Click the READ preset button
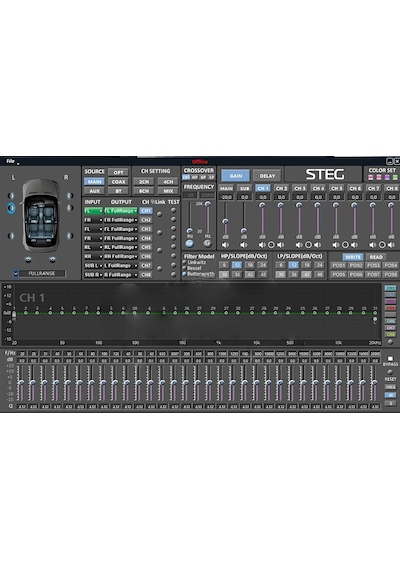This screenshot has width=400, height=570. tap(376, 257)
